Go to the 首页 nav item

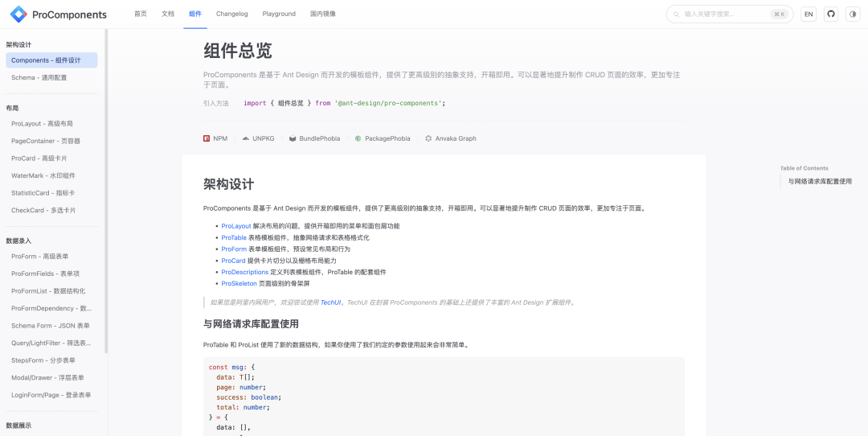pyautogui.click(x=141, y=14)
